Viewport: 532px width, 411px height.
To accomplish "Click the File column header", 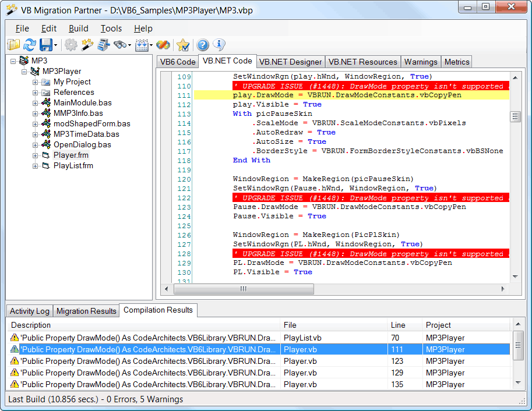I will pos(334,325).
